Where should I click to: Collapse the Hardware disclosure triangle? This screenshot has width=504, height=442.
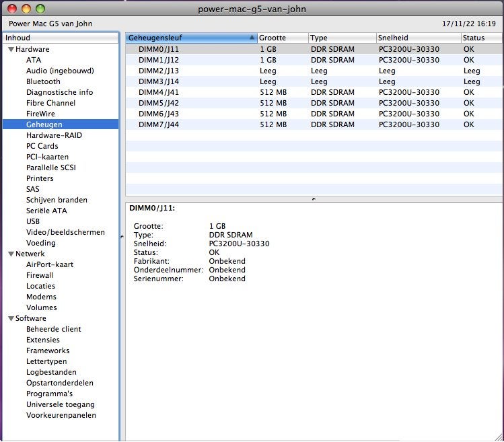point(11,50)
